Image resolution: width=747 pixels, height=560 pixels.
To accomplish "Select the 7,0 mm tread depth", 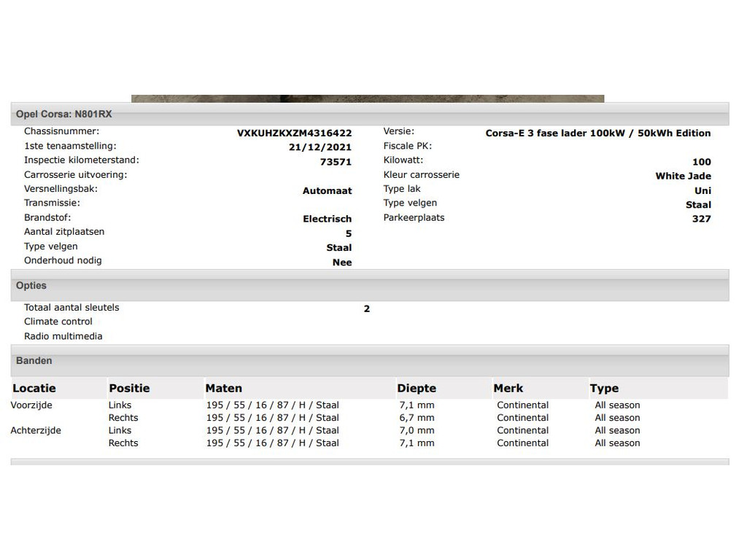I will point(417,430).
